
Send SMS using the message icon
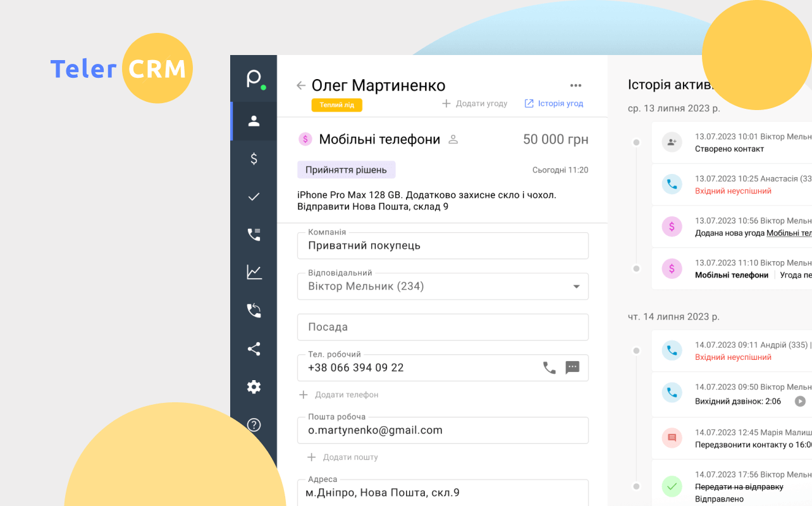tap(572, 367)
